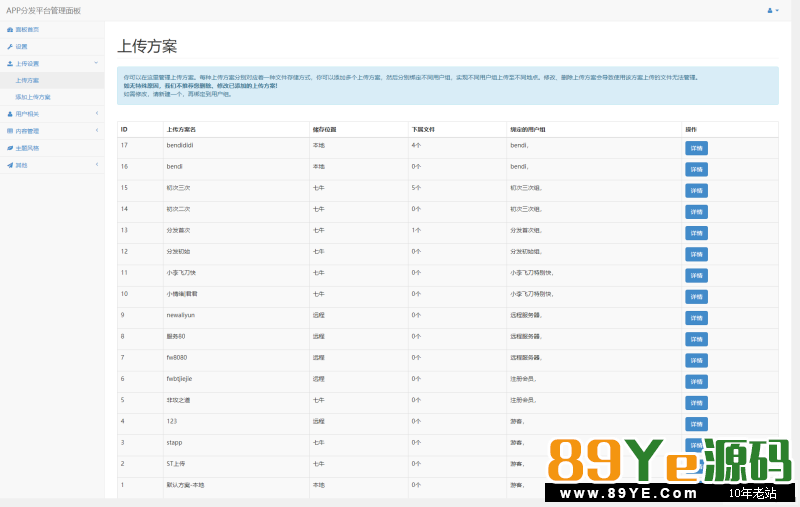Open details for the 初次三次 scheme
This screenshot has width=800, height=507.
click(696, 191)
